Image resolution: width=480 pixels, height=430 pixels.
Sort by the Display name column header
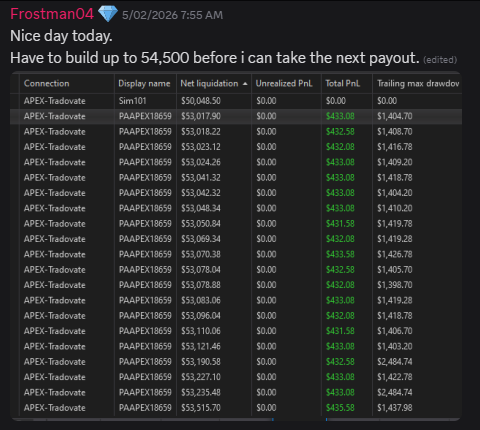(x=144, y=84)
